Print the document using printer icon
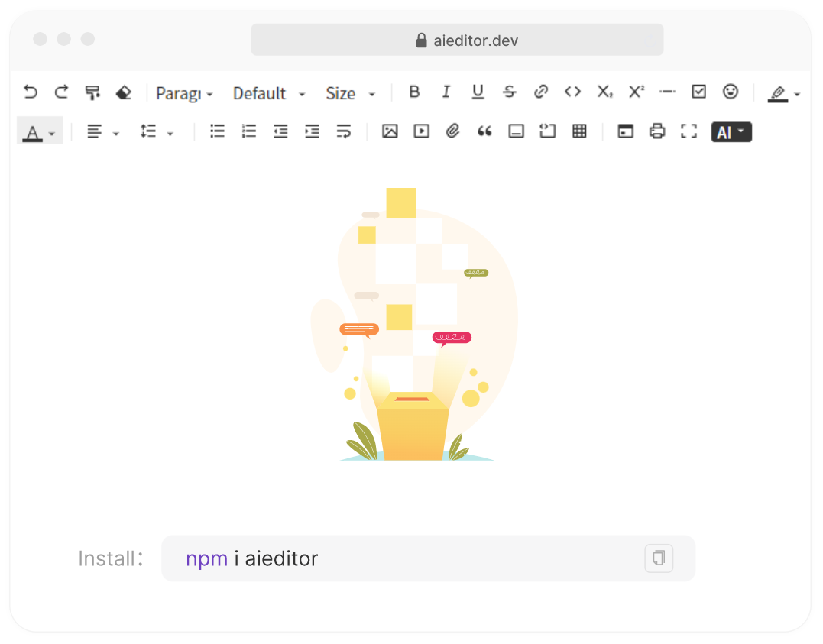Viewport: 823px width, 644px height. tap(657, 131)
